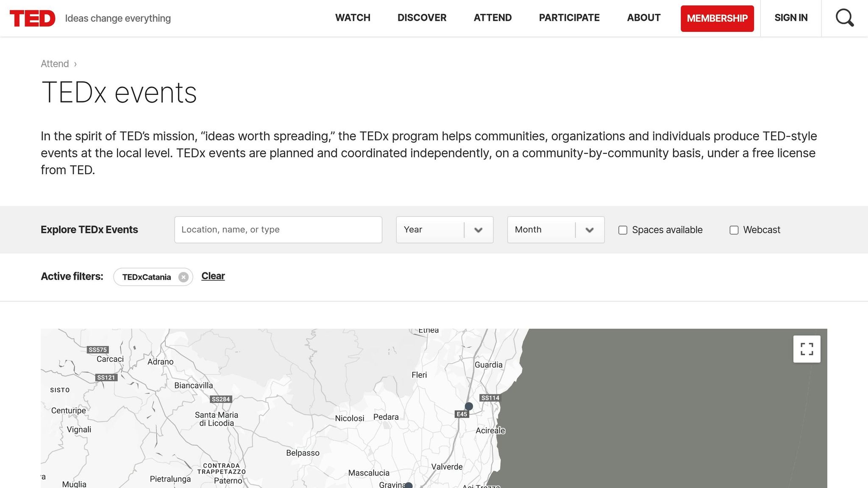This screenshot has height=488, width=868.
Task: Open the Watch menu
Action: point(353,18)
